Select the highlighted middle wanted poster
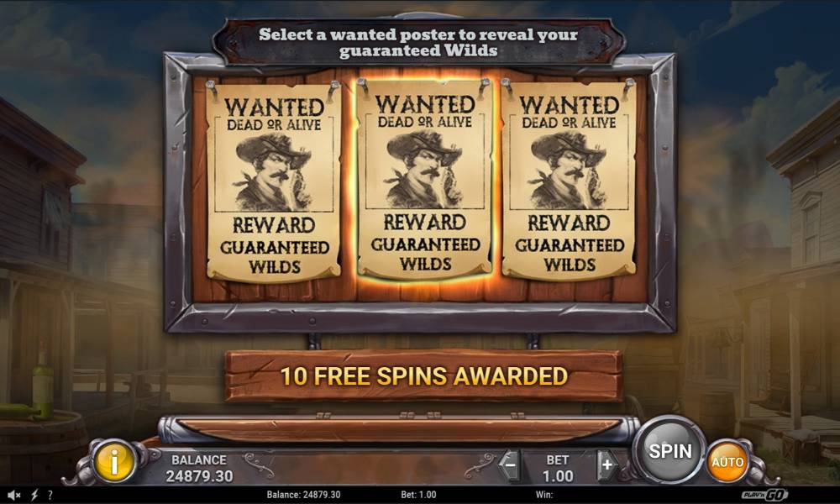Screen dimensions: 840x504 [x=425, y=178]
